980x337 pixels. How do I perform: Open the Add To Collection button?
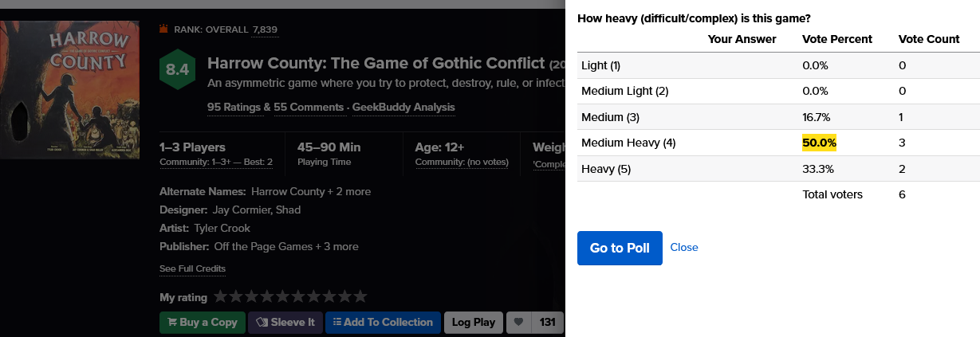click(383, 323)
